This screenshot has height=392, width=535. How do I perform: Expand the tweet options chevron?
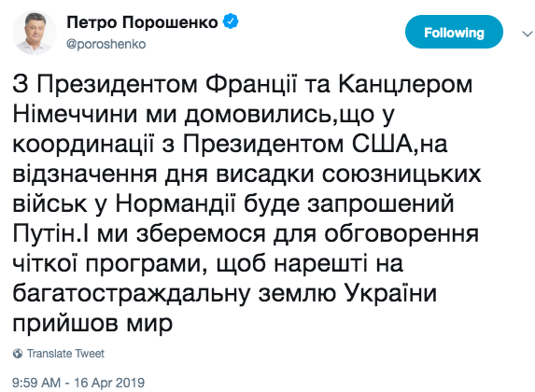tap(528, 34)
